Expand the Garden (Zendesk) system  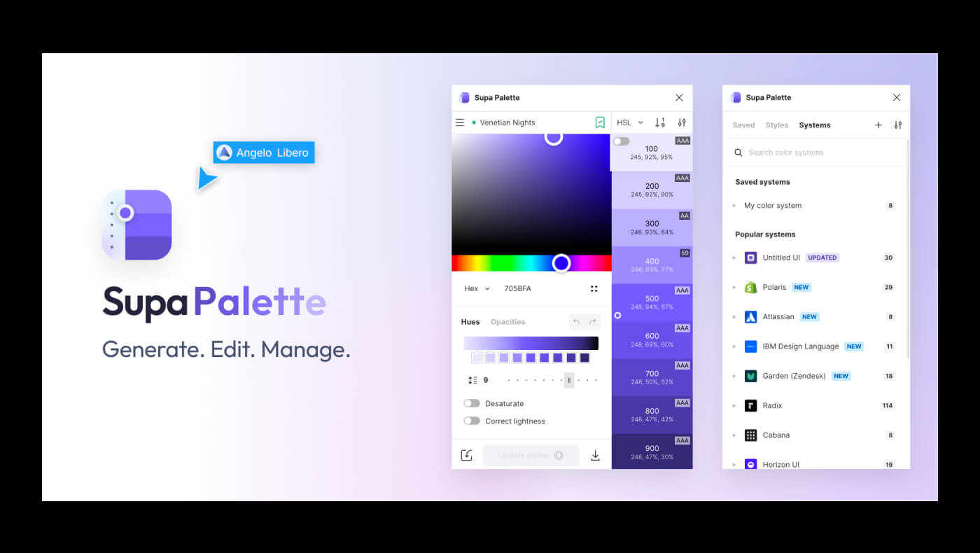point(734,376)
